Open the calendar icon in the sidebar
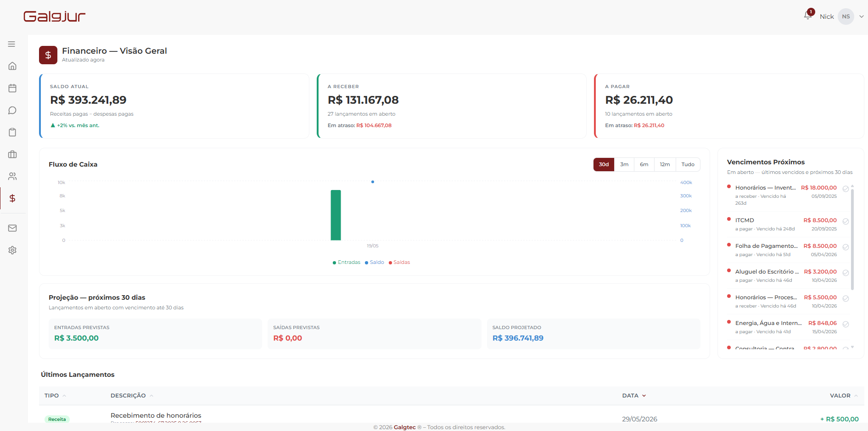868x431 pixels. coord(12,88)
